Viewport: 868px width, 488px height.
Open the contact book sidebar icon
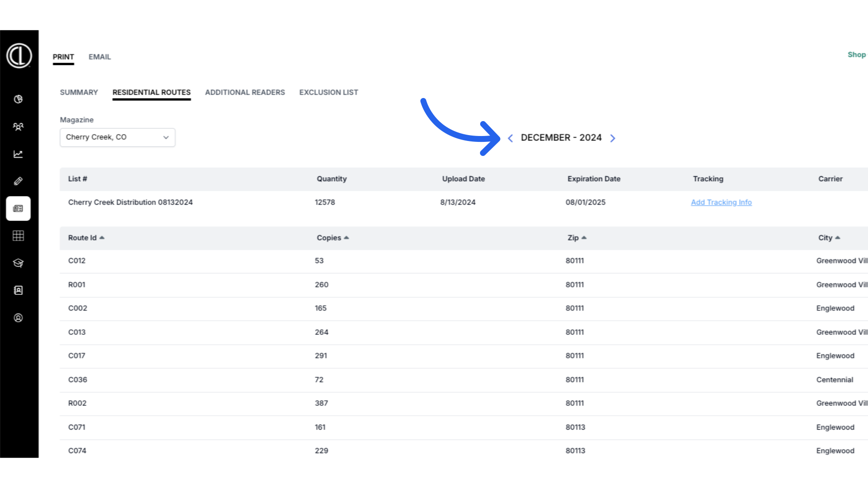[18, 291]
